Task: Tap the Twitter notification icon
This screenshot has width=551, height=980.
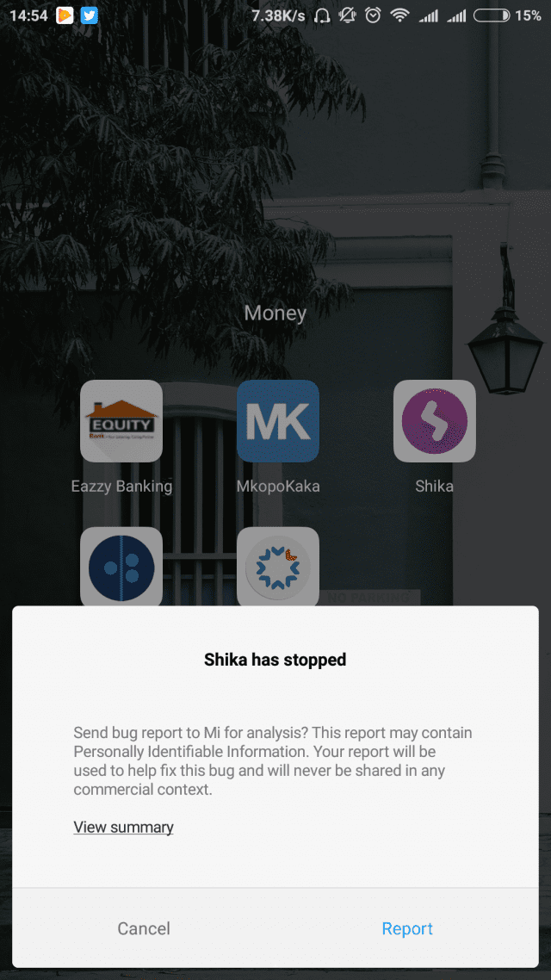Action: click(x=90, y=16)
